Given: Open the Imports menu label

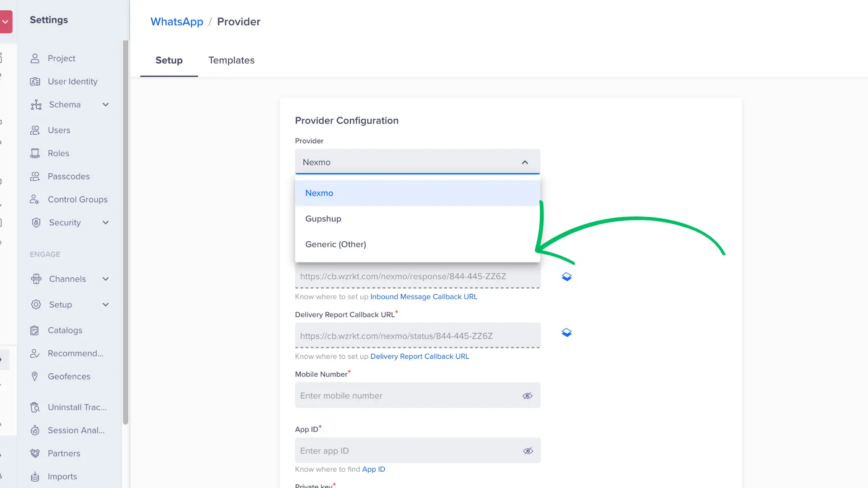Looking at the screenshot, I should pos(62,476).
